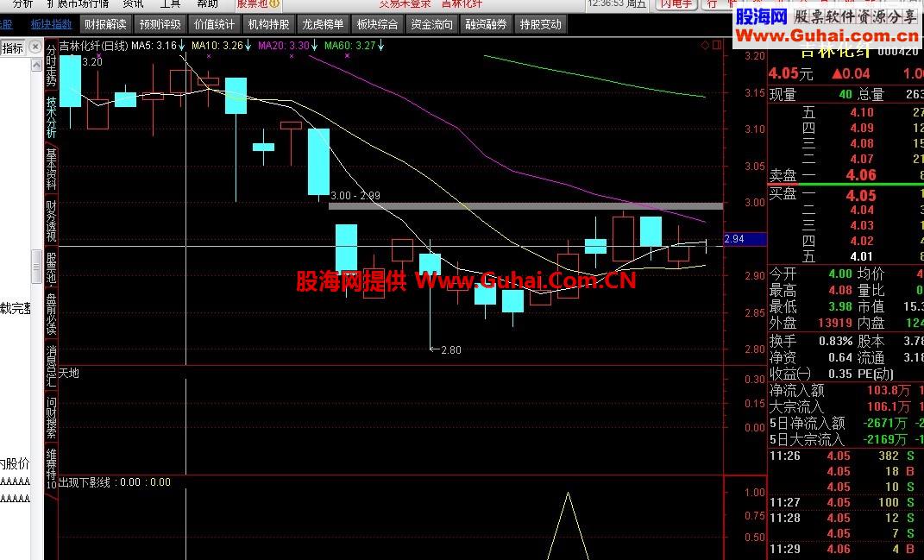The image size is (924, 560).
Task: Switch to 盘前必读 side tab
Action: pos(52,313)
